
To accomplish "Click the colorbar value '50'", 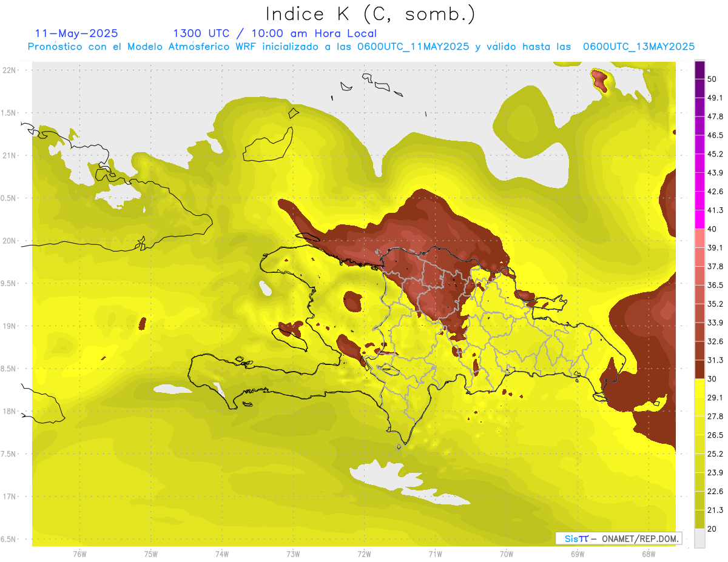I will coord(713,79).
